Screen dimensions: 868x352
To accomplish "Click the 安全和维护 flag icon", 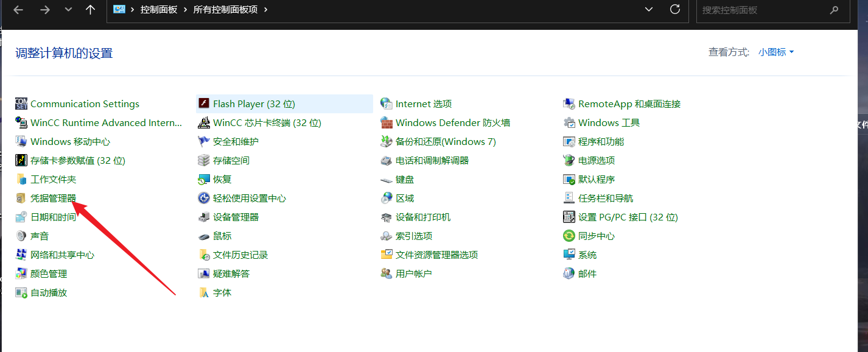I will point(204,141).
